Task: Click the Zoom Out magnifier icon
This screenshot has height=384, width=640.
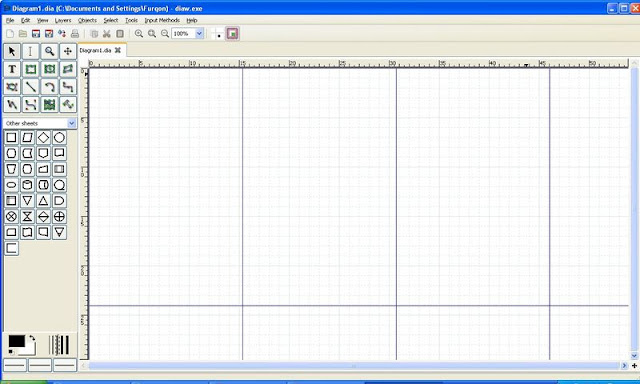Action: [164, 33]
